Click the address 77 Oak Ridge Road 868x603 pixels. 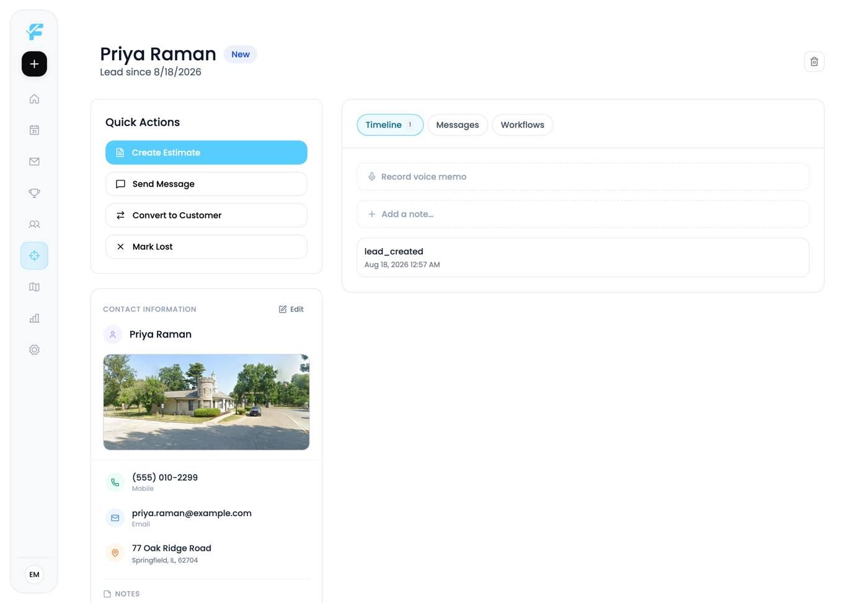[x=172, y=548]
